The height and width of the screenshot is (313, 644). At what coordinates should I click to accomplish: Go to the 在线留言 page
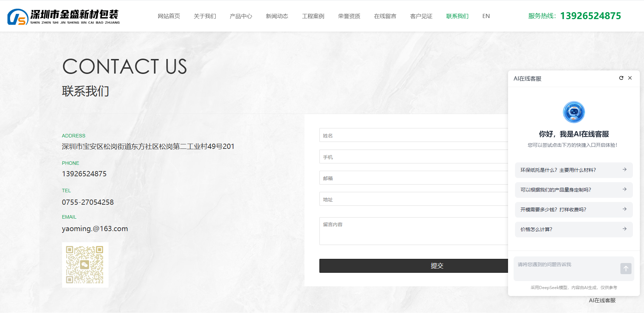point(385,16)
